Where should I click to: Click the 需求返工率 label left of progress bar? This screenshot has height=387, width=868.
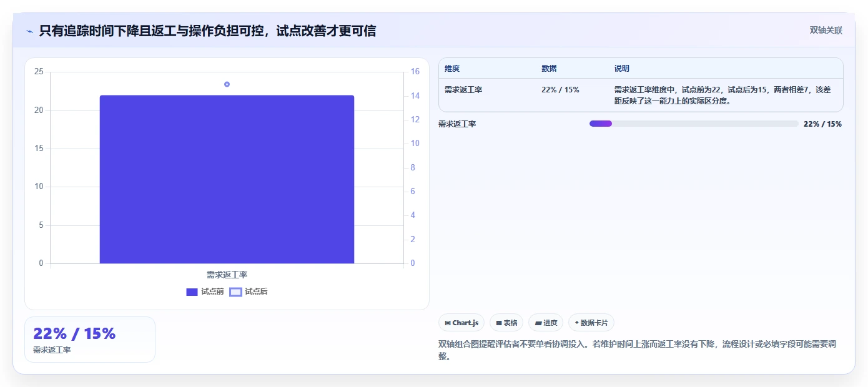tap(457, 124)
